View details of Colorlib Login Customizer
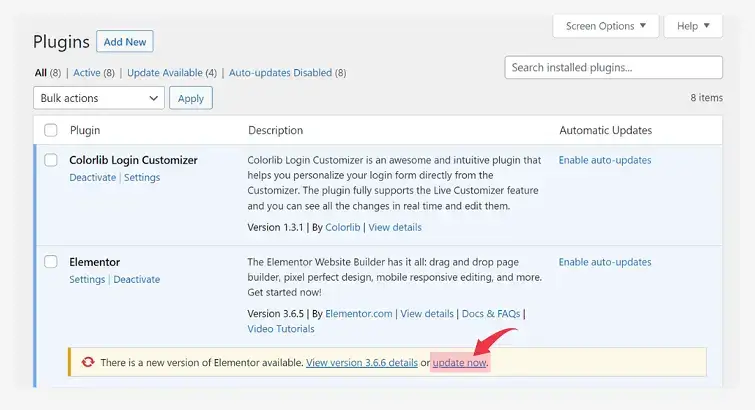Viewport: 755px width, 410px height. point(395,227)
